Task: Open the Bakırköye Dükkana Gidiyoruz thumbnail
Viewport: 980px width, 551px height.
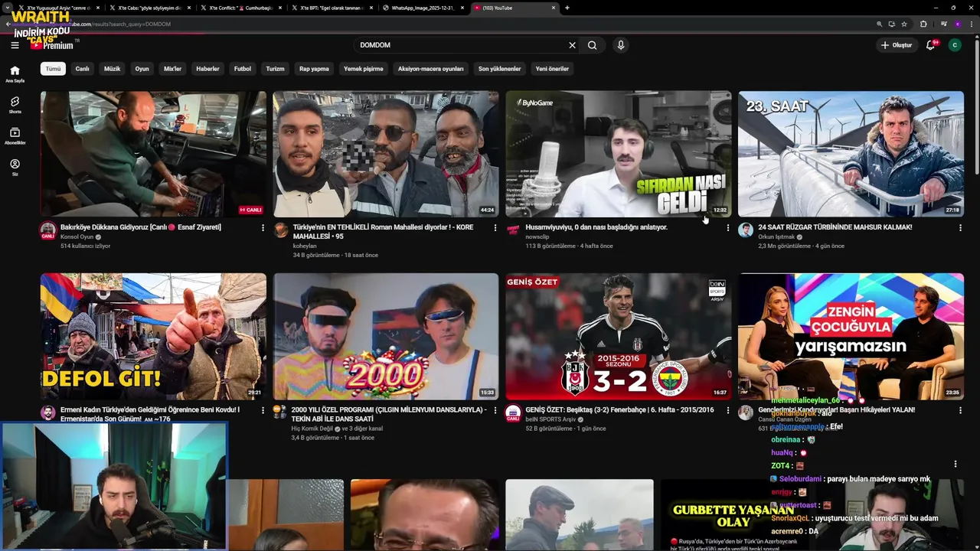Action: (153, 154)
